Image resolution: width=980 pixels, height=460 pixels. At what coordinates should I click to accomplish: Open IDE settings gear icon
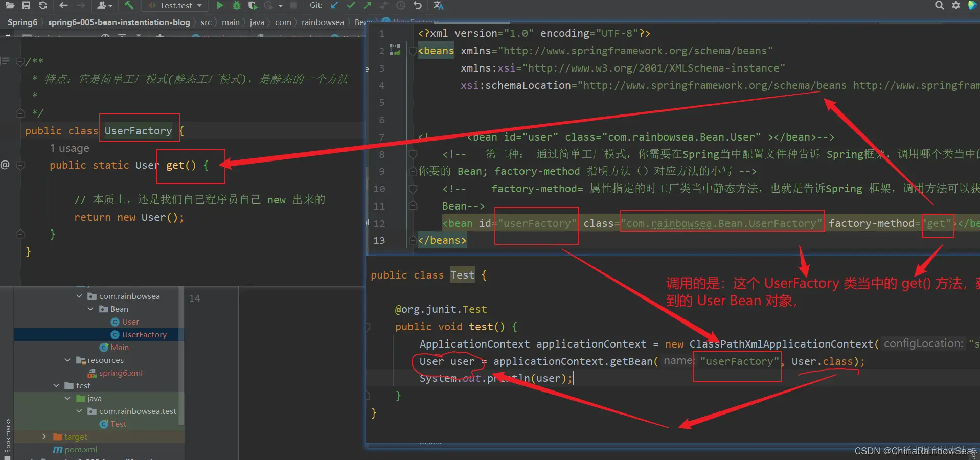point(955,5)
